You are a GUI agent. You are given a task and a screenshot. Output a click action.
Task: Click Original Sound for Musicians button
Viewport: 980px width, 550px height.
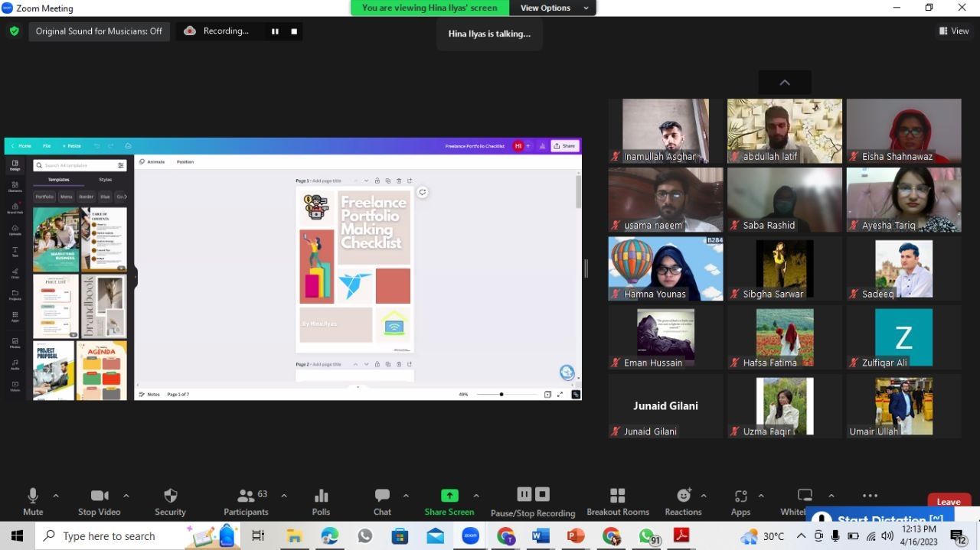pyautogui.click(x=99, y=31)
